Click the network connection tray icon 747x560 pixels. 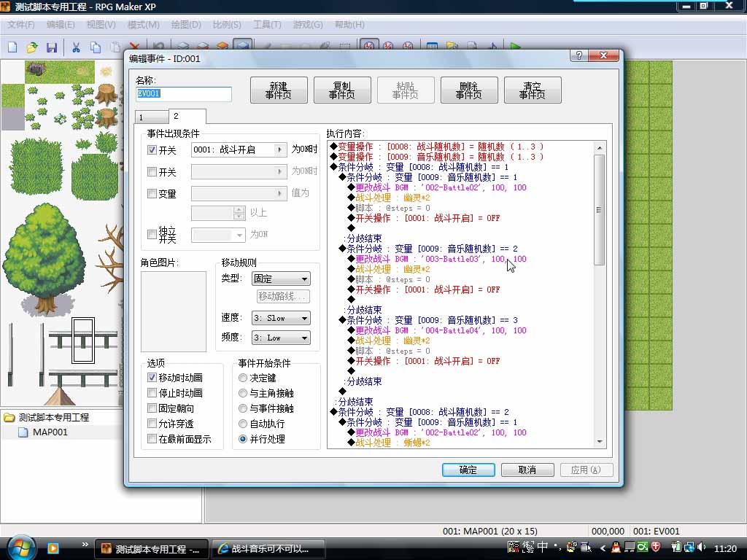(689, 548)
